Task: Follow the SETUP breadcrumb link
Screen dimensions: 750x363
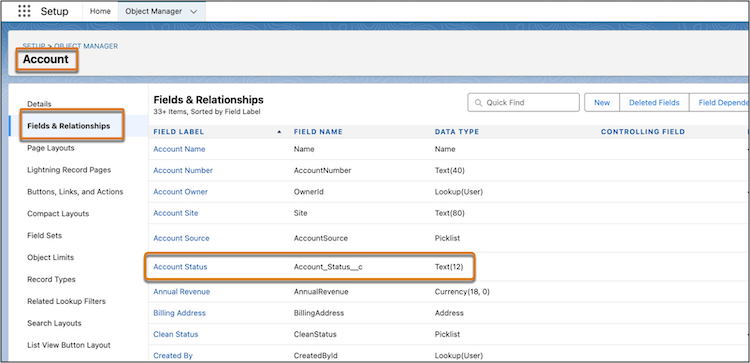Action: 33,46
